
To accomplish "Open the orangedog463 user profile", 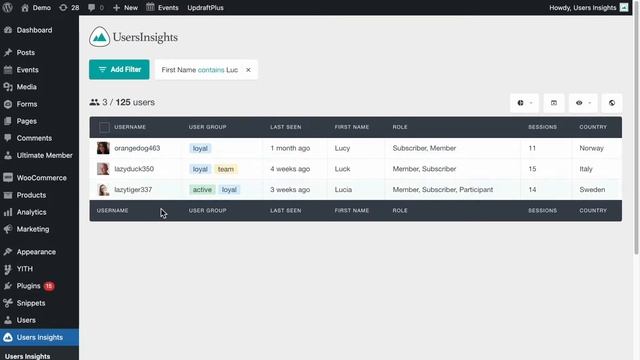I will [x=137, y=148].
